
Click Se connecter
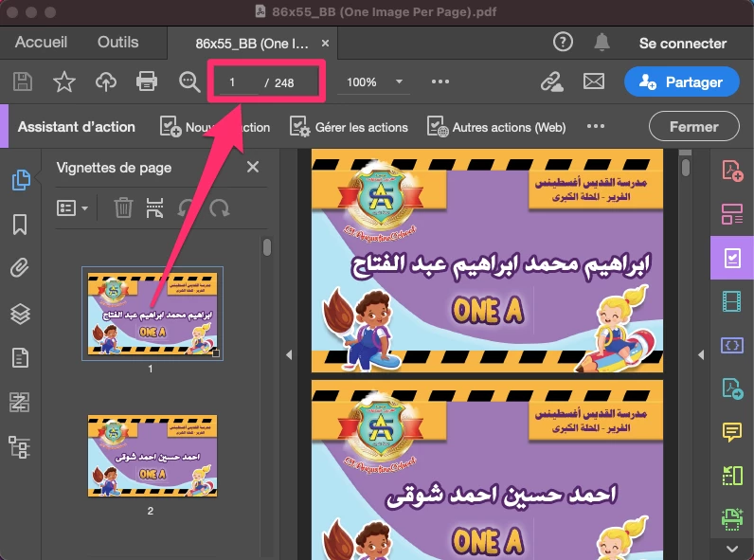coord(683,44)
